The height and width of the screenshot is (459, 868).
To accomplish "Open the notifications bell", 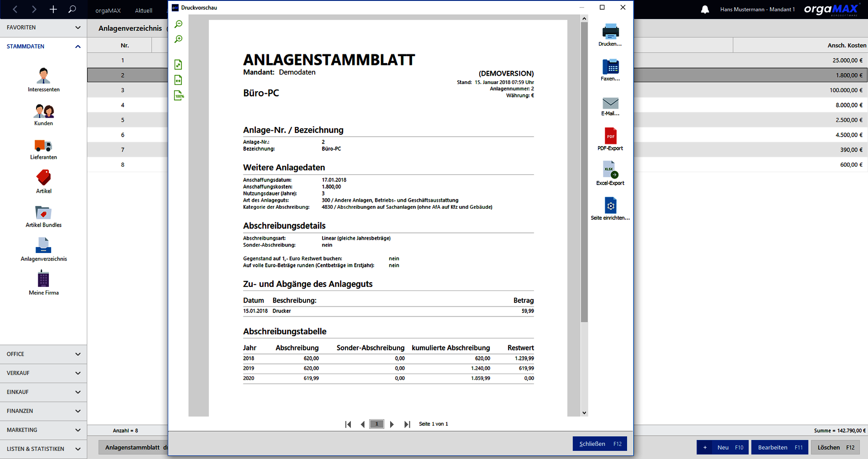I will tap(705, 10).
